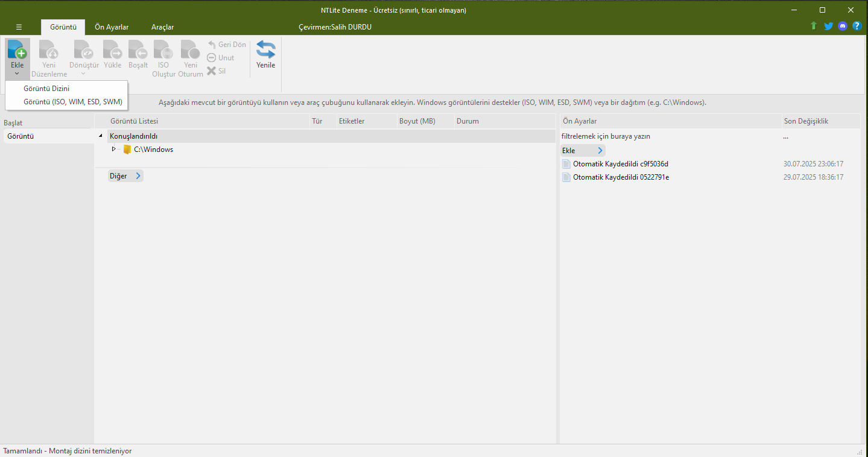Viewport: 868px width, 457px height.
Task: Open the Dönüştür dropdown arrow
Action: pyautogui.click(x=84, y=74)
